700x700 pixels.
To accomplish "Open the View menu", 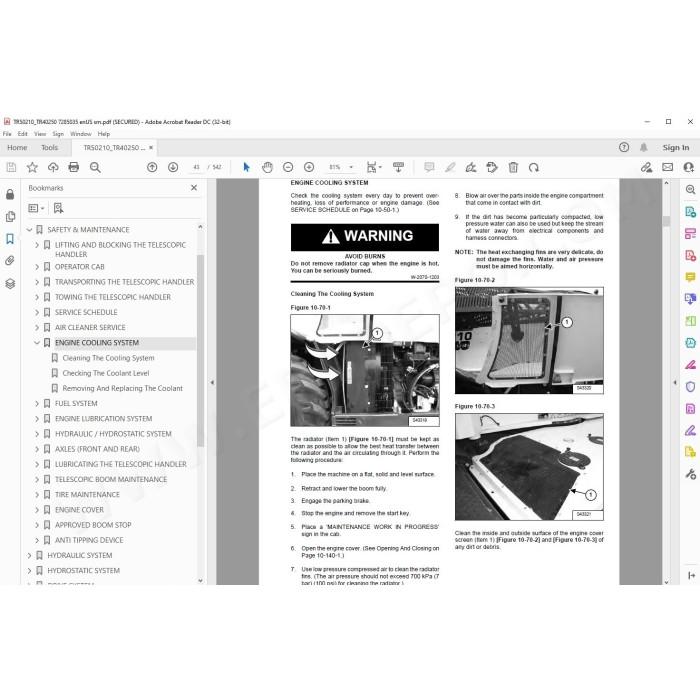I will pyautogui.click(x=40, y=134).
